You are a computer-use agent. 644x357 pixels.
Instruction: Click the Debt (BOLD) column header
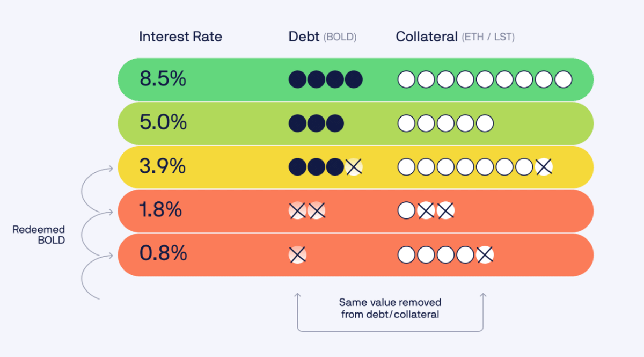coord(323,37)
